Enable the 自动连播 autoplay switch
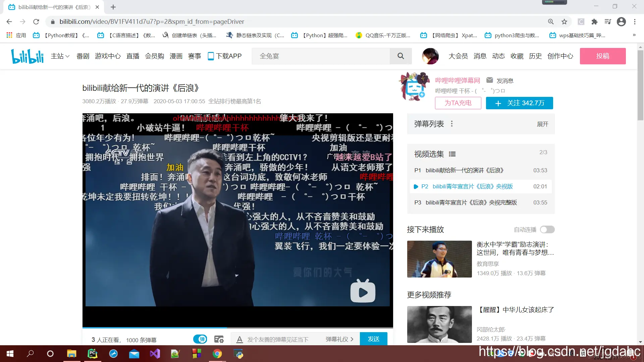 point(547,230)
